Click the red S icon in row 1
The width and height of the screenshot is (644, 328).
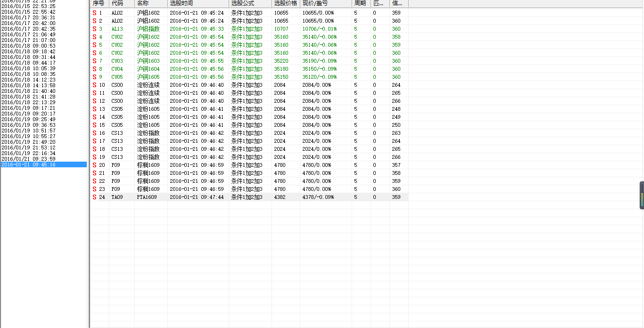pos(94,13)
